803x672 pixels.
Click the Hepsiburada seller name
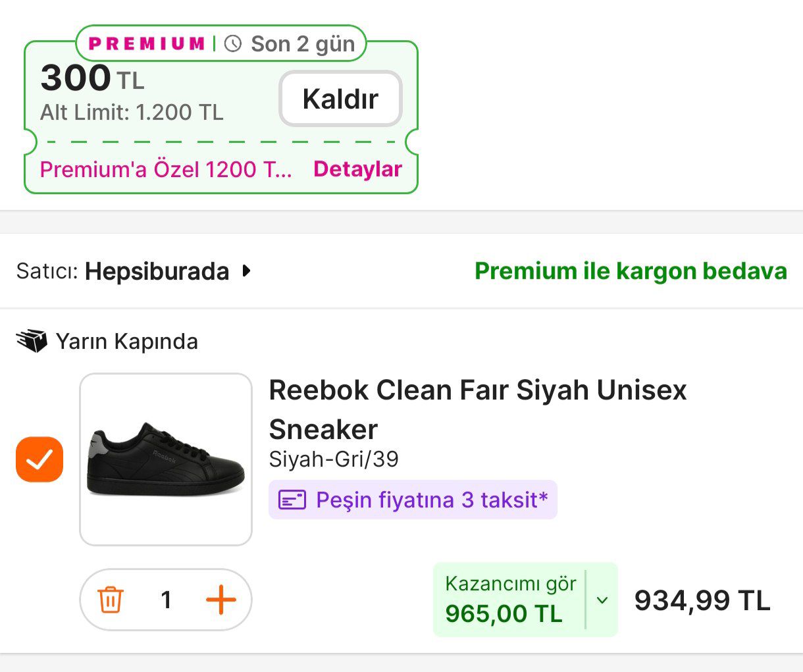click(x=157, y=271)
